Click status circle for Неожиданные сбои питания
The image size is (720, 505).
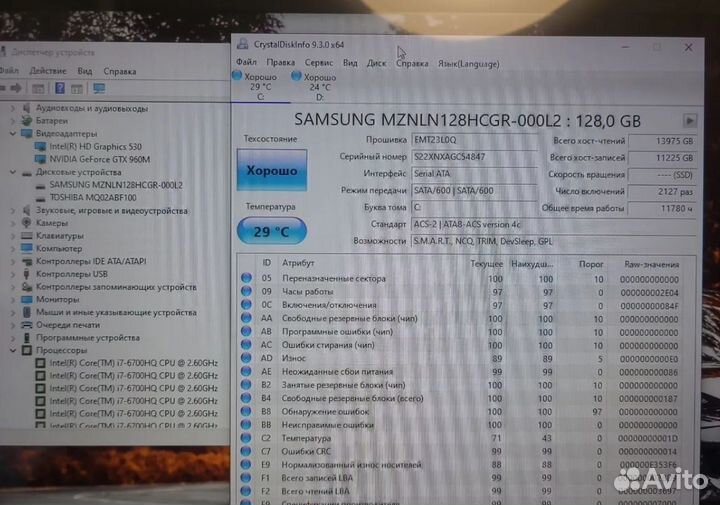tap(246, 371)
